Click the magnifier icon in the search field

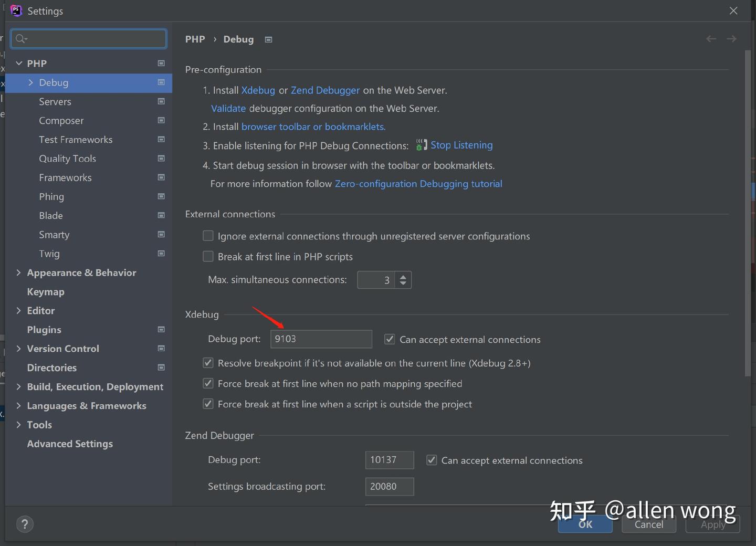point(20,38)
